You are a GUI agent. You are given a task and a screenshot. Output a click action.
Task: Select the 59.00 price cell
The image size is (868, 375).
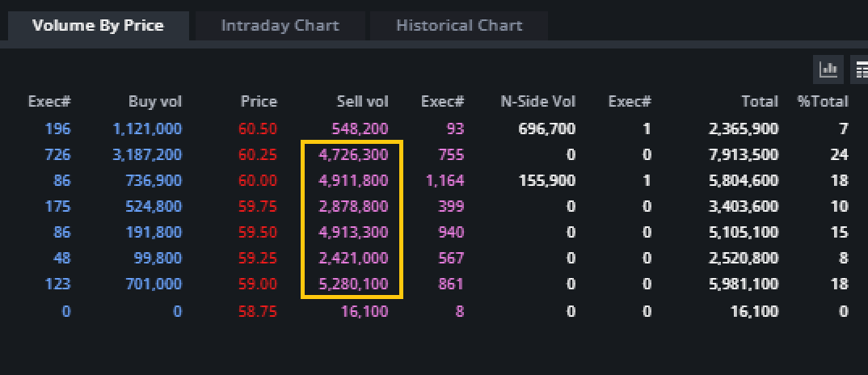point(259,284)
